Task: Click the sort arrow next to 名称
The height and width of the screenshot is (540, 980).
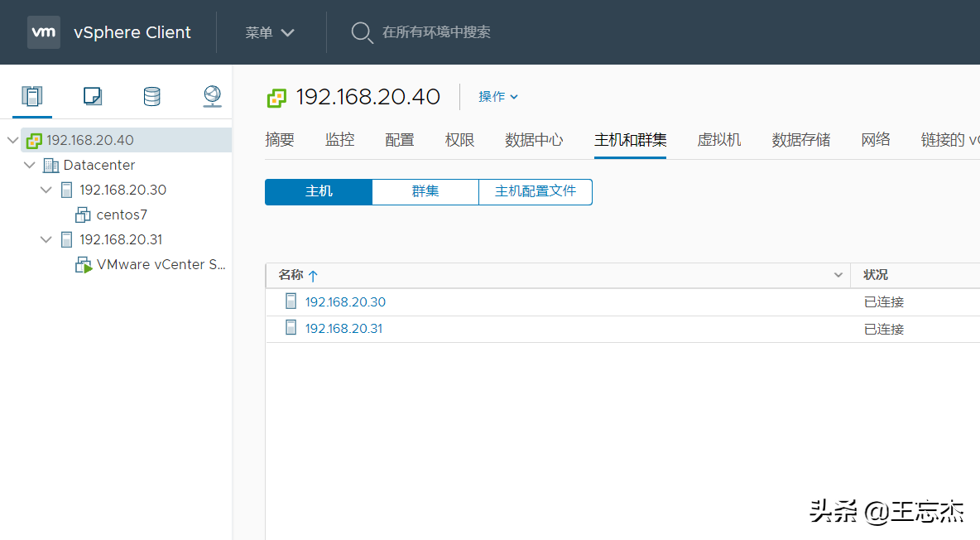Action: [313, 275]
